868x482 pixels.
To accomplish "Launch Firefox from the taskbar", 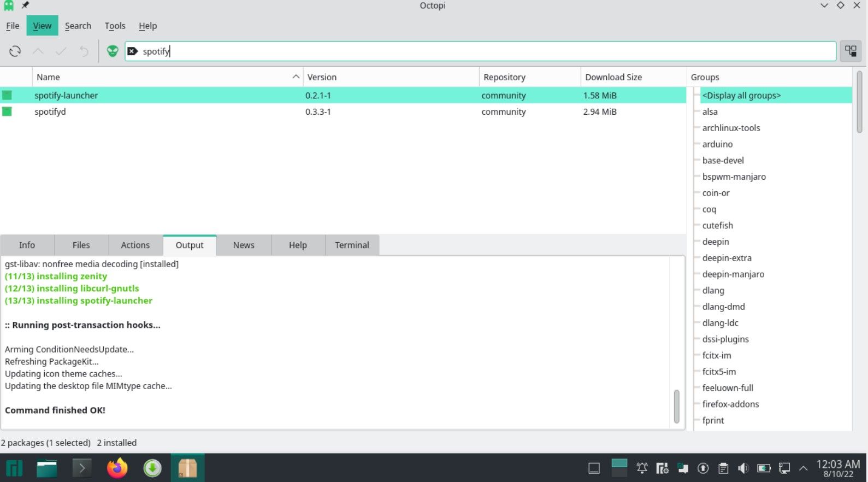I will [117, 468].
